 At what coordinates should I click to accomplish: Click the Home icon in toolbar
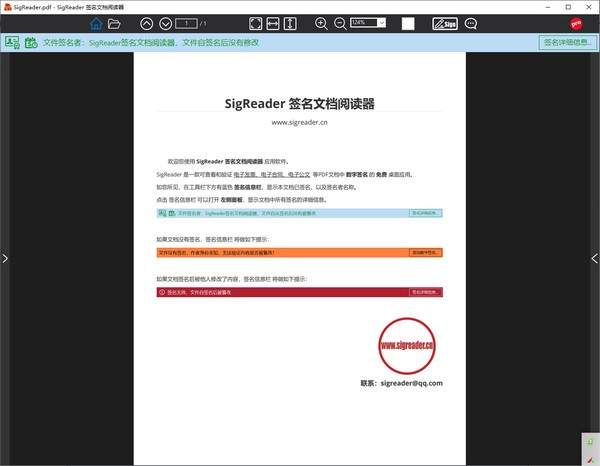click(96, 23)
